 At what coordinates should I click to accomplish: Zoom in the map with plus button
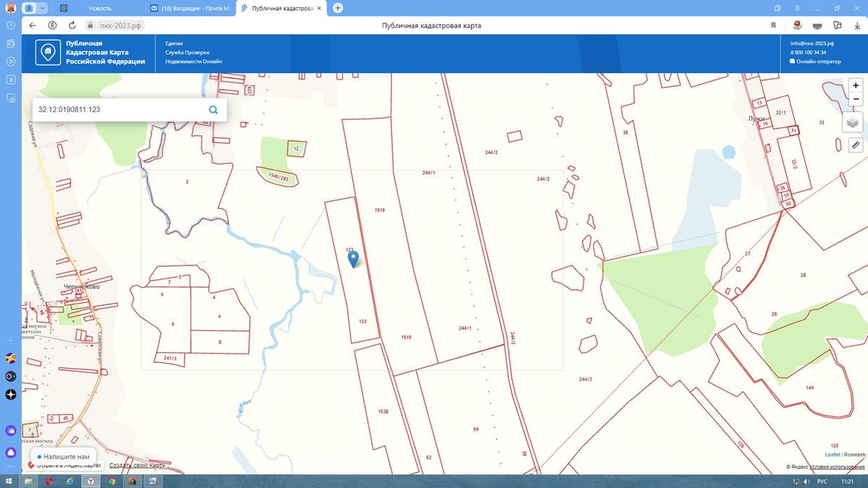856,85
